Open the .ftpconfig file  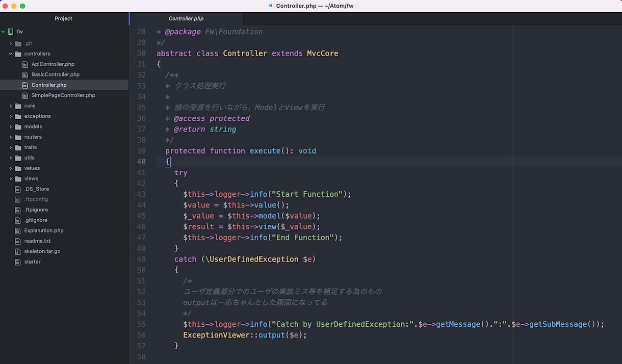click(36, 199)
